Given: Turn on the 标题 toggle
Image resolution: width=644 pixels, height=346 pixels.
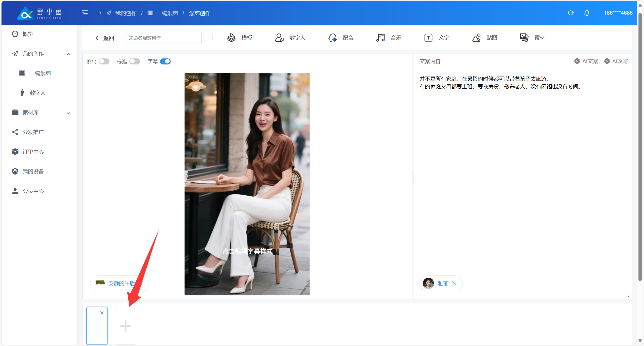Looking at the screenshot, I should [x=135, y=61].
